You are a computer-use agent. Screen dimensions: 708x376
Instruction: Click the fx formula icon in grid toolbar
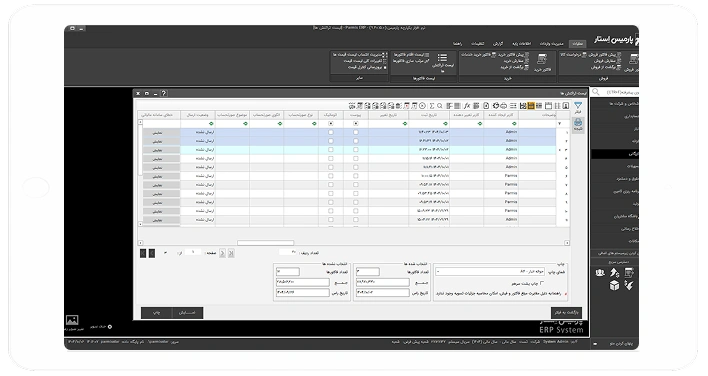[x=467, y=106]
